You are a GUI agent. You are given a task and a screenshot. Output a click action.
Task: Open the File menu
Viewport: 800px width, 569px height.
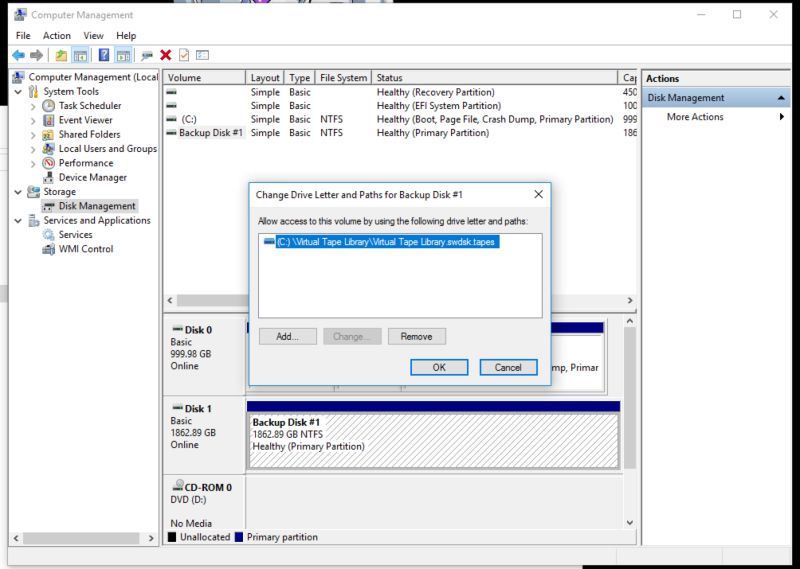pyautogui.click(x=23, y=36)
